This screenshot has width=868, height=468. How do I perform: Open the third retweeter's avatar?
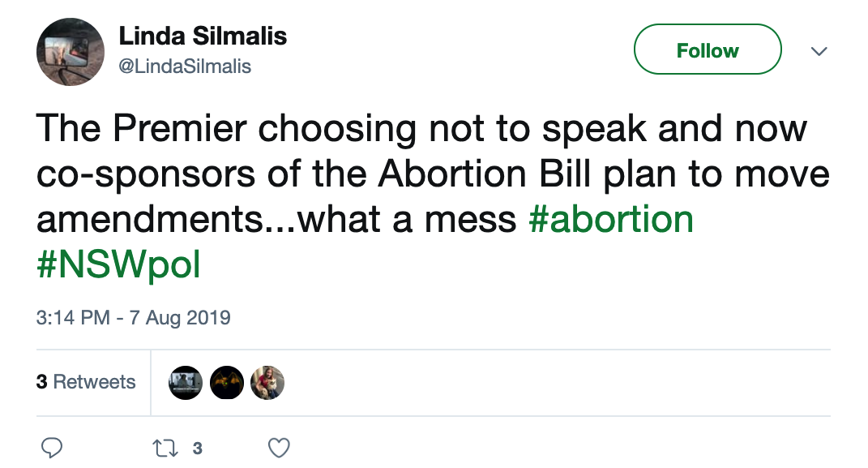coord(268,383)
